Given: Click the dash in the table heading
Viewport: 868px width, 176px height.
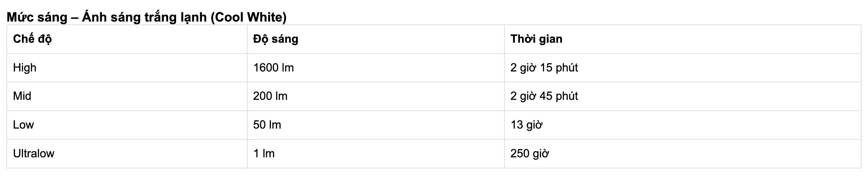Looking at the screenshot, I should (x=74, y=17).
